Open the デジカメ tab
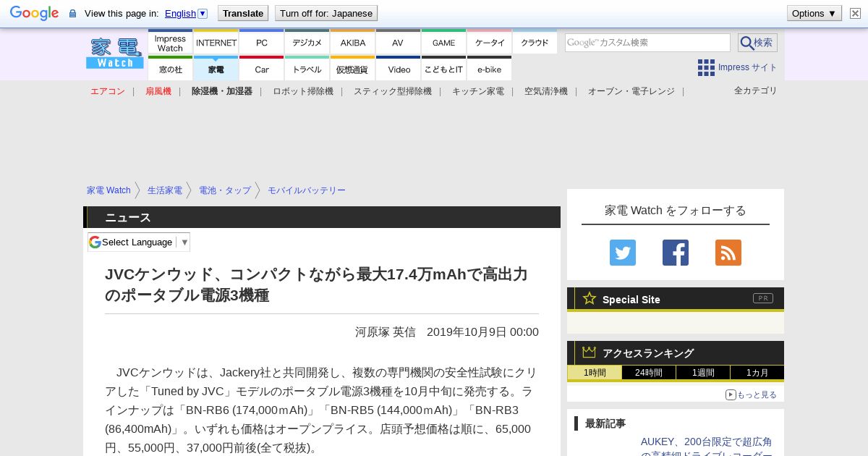This screenshot has width=868, height=456. coord(307,43)
